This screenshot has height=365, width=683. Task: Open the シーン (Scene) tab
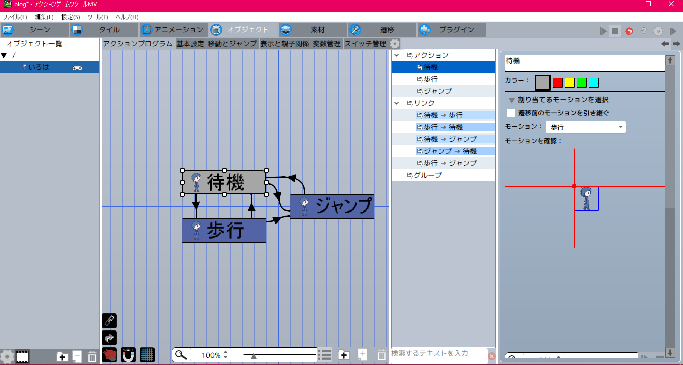34,30
